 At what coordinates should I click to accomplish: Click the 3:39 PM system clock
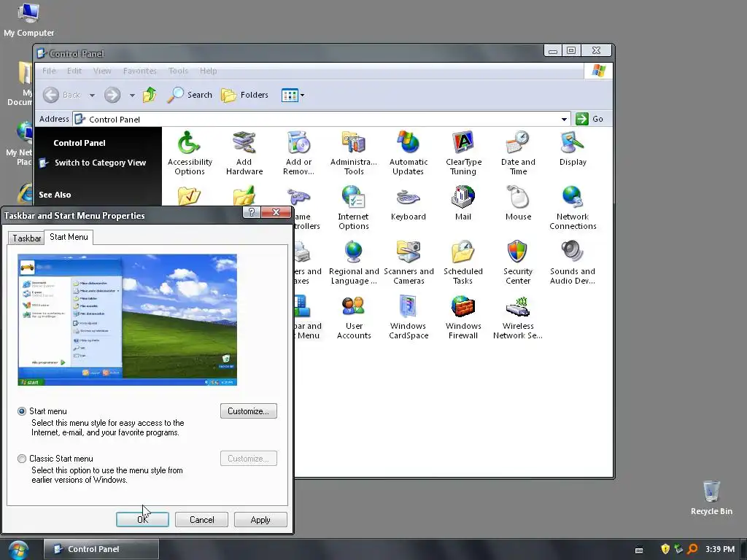point(720,549)
